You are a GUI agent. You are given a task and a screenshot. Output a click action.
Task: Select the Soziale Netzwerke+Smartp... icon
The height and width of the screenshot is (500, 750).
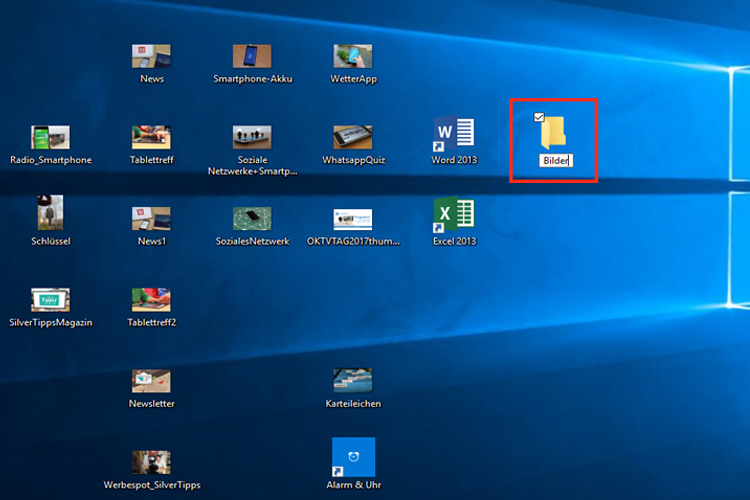252,137
